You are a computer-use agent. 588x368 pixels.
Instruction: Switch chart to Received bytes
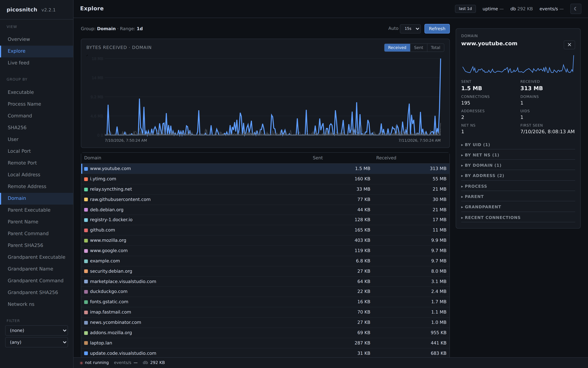point(397,48)
